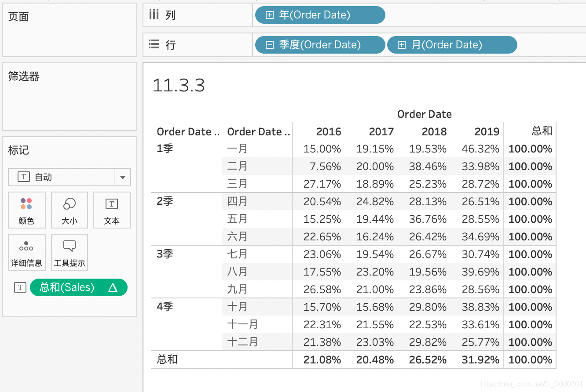Select the 总和(Sales) pill on marks card
Screen dimensions: 586x392
click(x=79, y=287)
